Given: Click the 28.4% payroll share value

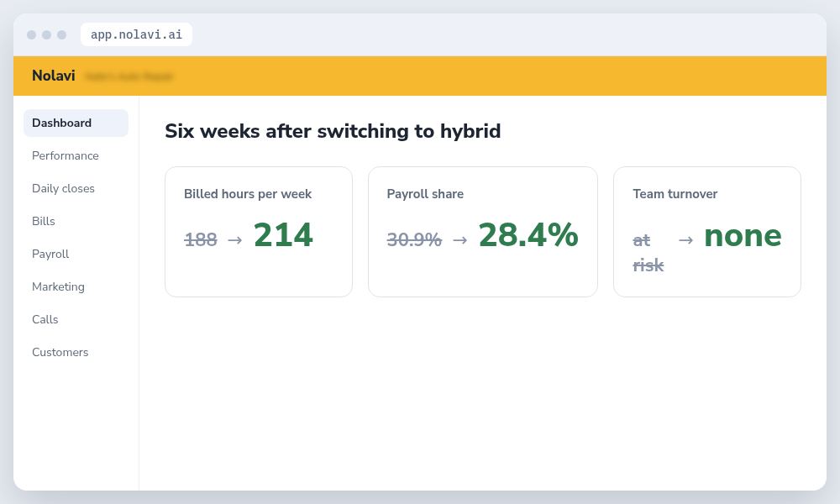Looking at the screenshot, I should pos(528,235).
